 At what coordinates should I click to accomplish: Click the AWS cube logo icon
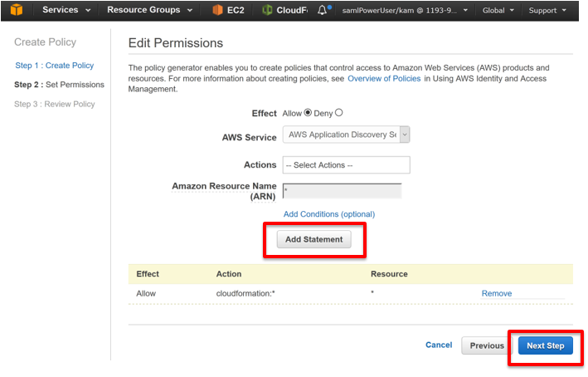[17, 10]
